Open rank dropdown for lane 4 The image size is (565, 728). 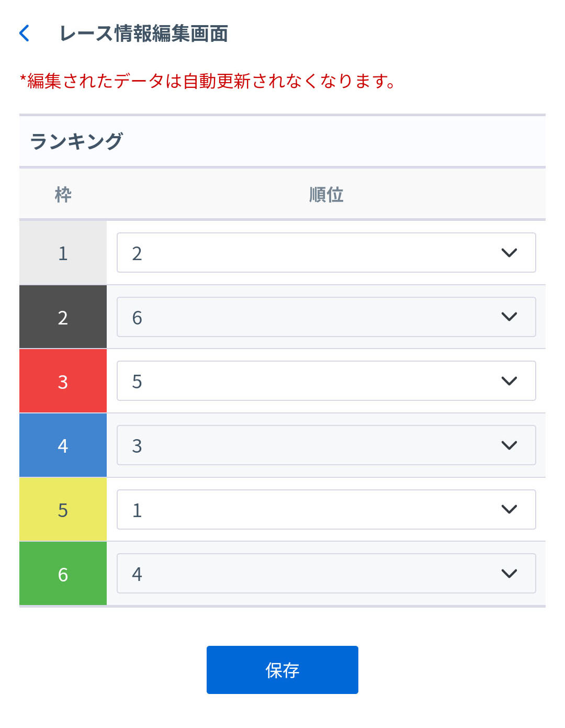coord(325,445)
